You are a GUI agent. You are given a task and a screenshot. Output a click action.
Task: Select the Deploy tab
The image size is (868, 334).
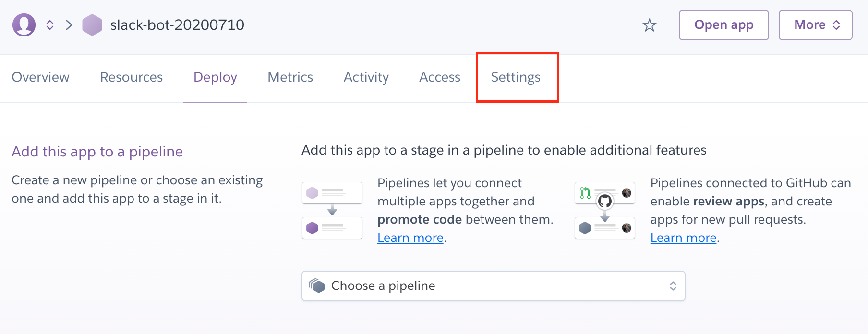pos(215,77)
